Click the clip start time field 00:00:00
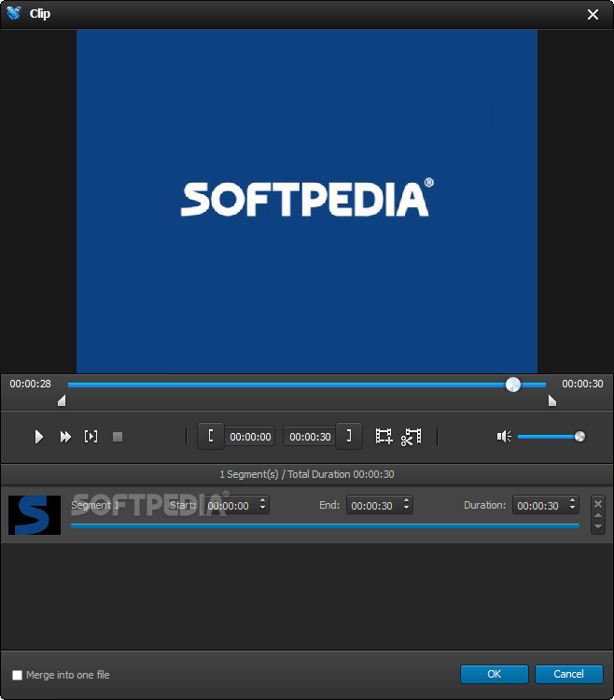This screenshot has height=700, width=614. (x=250, y=437)
